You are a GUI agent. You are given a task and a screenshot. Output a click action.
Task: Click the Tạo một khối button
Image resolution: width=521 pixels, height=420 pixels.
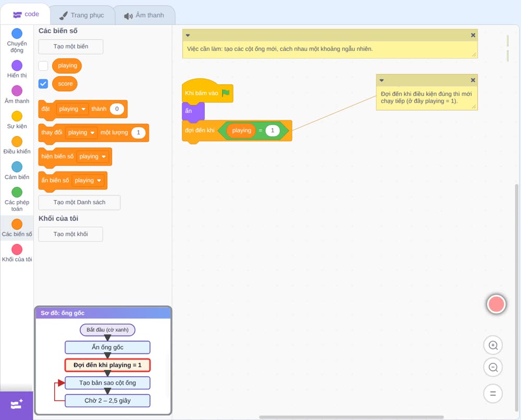[71, 234]
